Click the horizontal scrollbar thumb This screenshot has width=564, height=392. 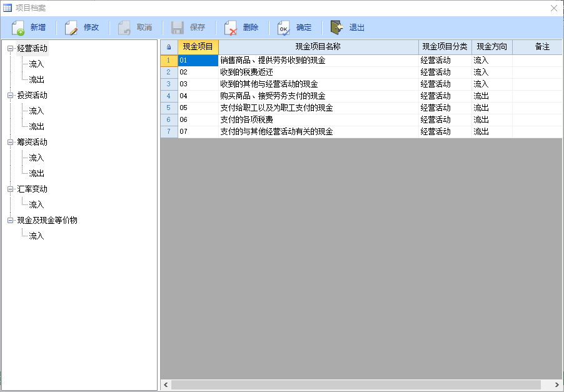coord(356,384)
